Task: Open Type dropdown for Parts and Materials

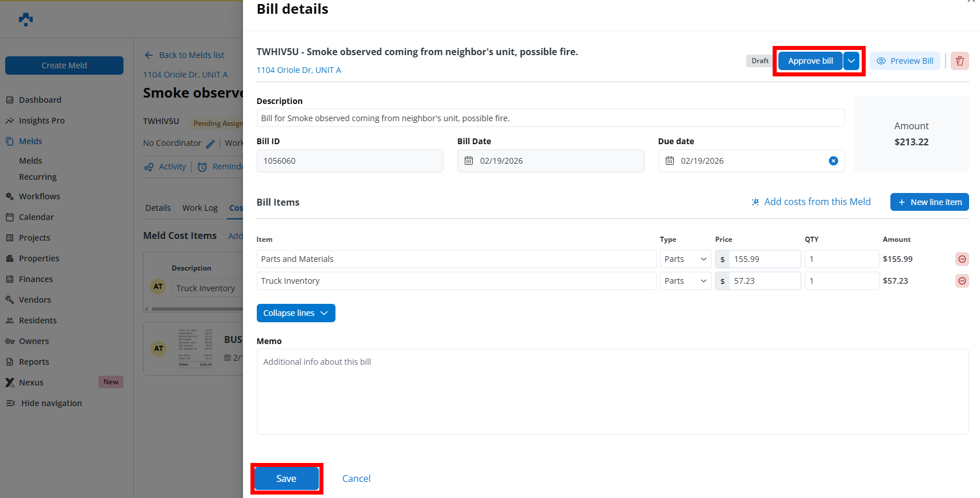Action: pos(685,259)
